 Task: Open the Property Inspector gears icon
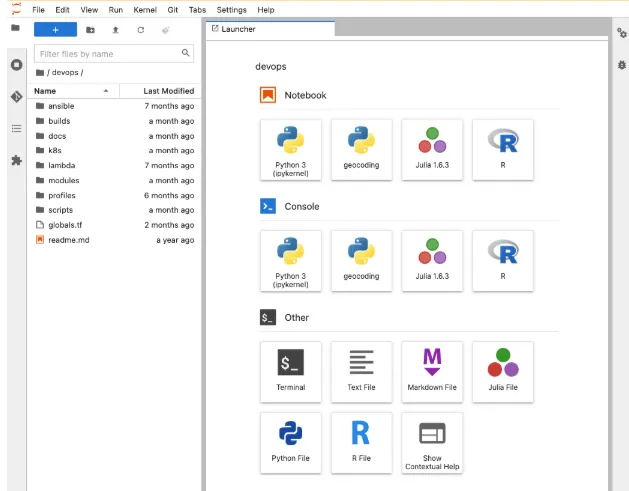(x=621, y=33)
